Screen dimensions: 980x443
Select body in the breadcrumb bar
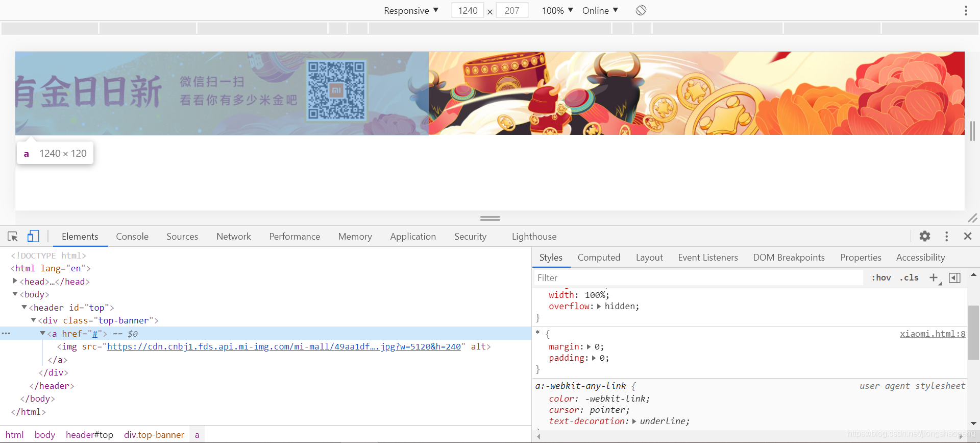click(45, 435)
